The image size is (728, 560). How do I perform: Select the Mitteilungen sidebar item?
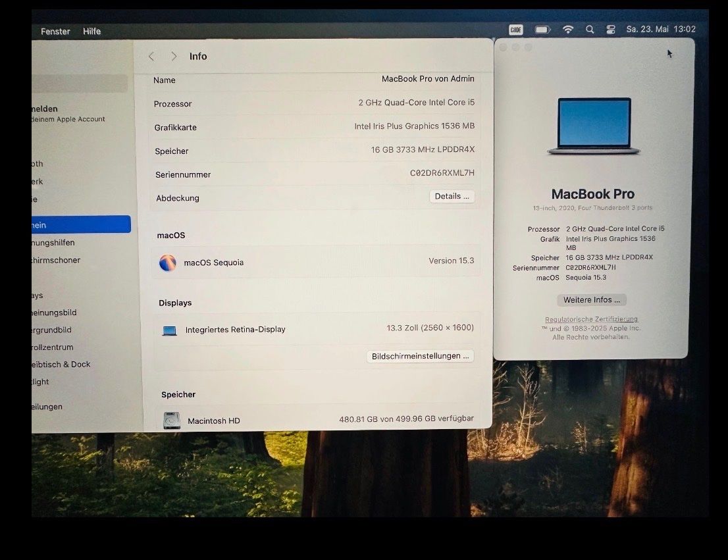coord(47,406)
